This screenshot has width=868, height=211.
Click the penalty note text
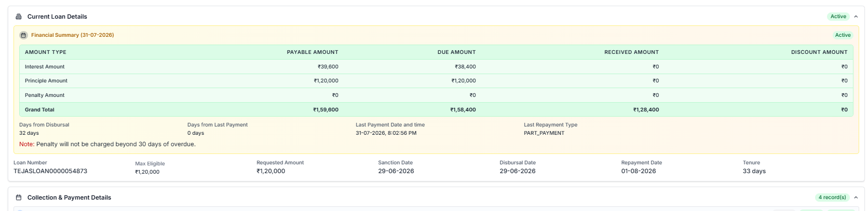click(x=107, y=144)
